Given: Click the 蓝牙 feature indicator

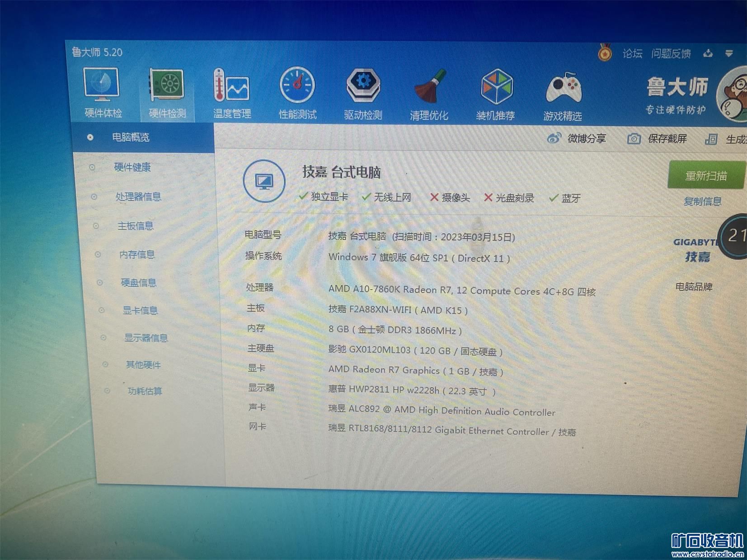Looking at the screenshot, I should [565, 198].
